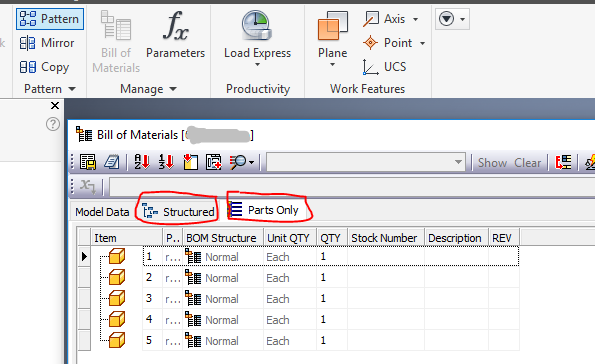Select the part icon of item 4
Screen dimensions: 595x364
click(117, 319)
